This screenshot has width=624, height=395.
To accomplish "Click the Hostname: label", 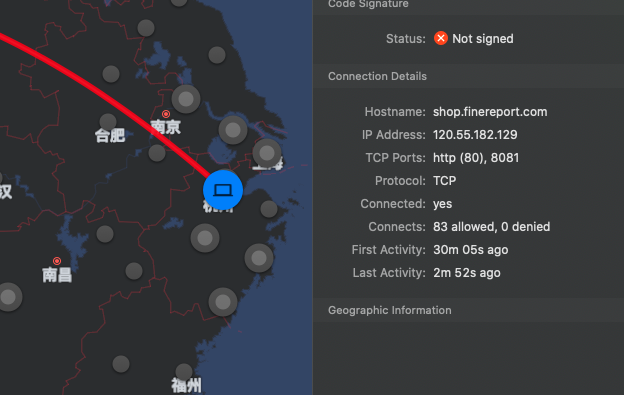I will click(395, 112).
